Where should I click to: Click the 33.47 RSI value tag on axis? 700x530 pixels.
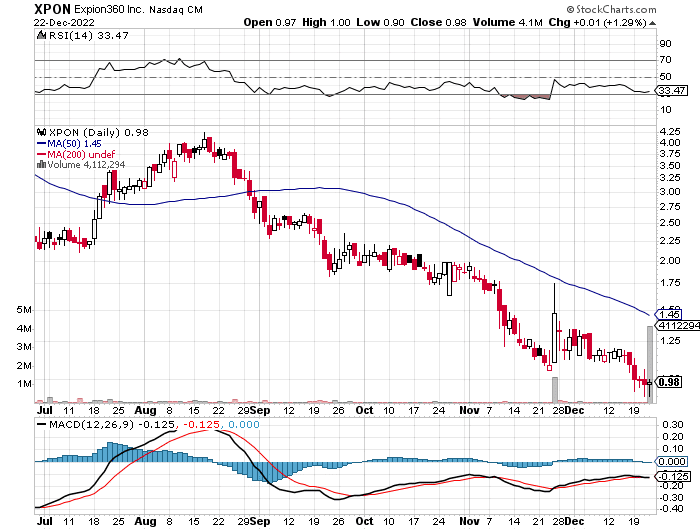tap(671, 91)
